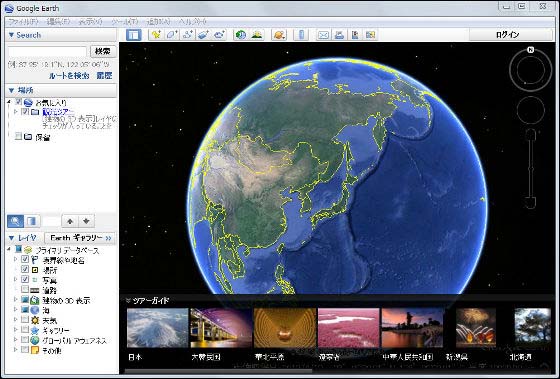Viewport: 560px width, 379px height.
Task: Collapse the Search panel triangle
Action: (x=11, y=35)
